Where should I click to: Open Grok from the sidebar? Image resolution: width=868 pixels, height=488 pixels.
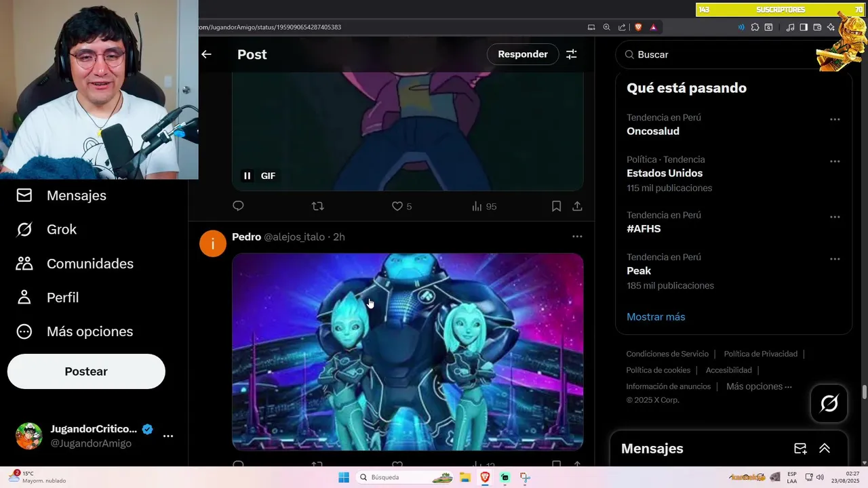tap(47, 229)
